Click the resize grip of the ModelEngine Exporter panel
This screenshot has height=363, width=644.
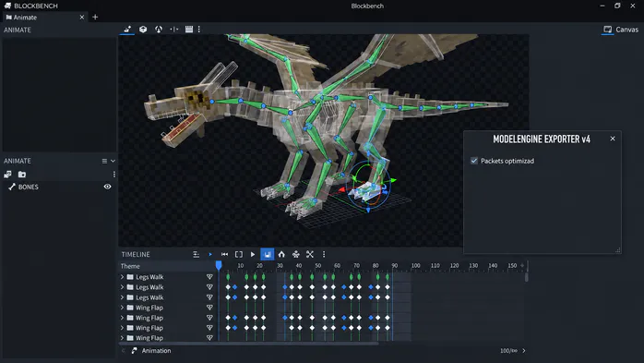click(x=618, y=250)
